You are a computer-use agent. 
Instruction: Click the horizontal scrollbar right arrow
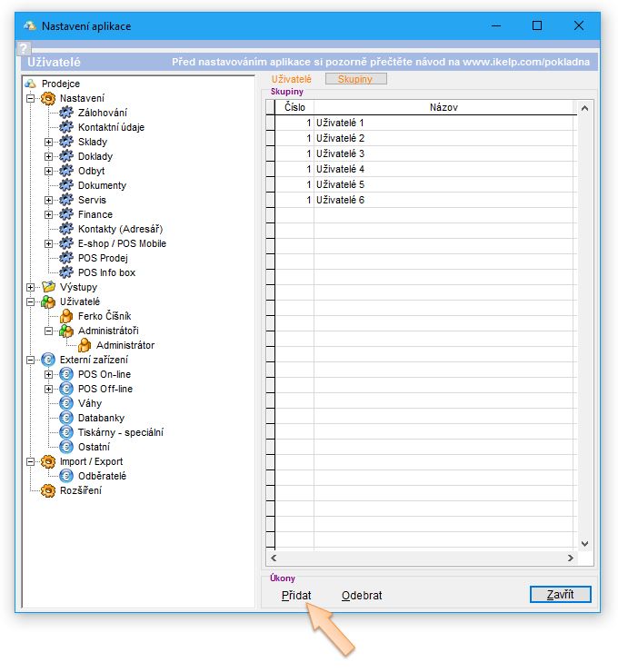click(570, 558)
